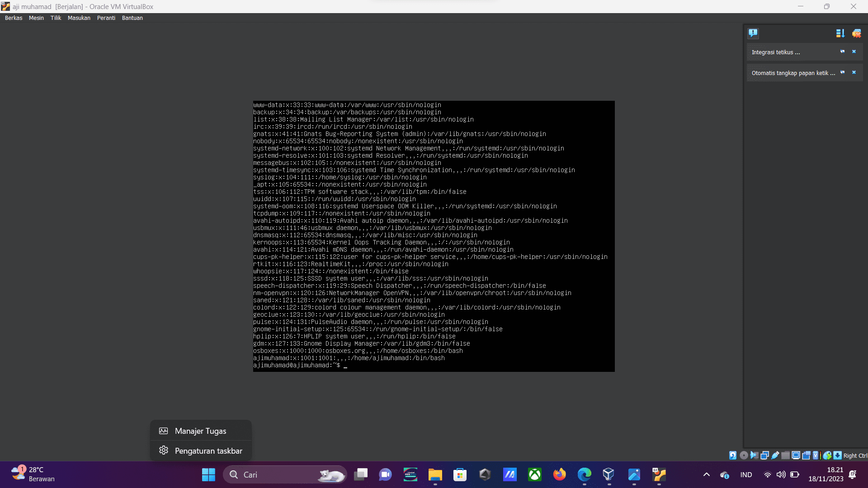
Task: Click the CPU virtualization status icon
Action: (816, 455)
